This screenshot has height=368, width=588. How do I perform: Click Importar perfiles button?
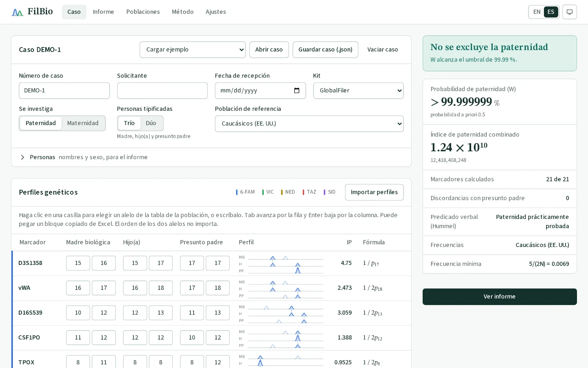tap(374, 192)
